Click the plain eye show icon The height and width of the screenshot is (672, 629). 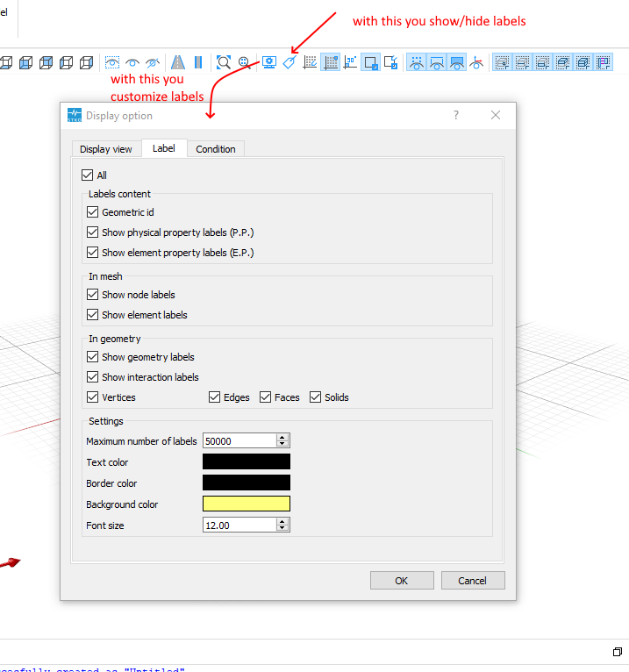(x=132, y=62)
